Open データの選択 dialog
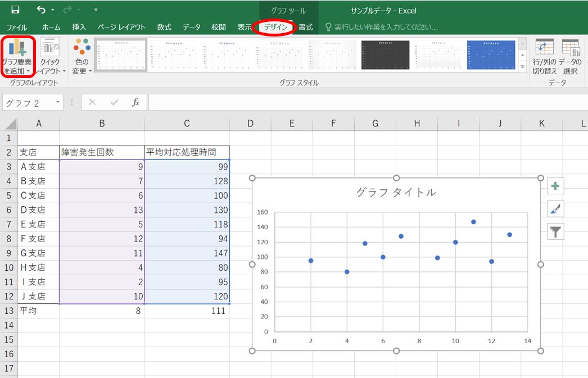 pos(571,56)
